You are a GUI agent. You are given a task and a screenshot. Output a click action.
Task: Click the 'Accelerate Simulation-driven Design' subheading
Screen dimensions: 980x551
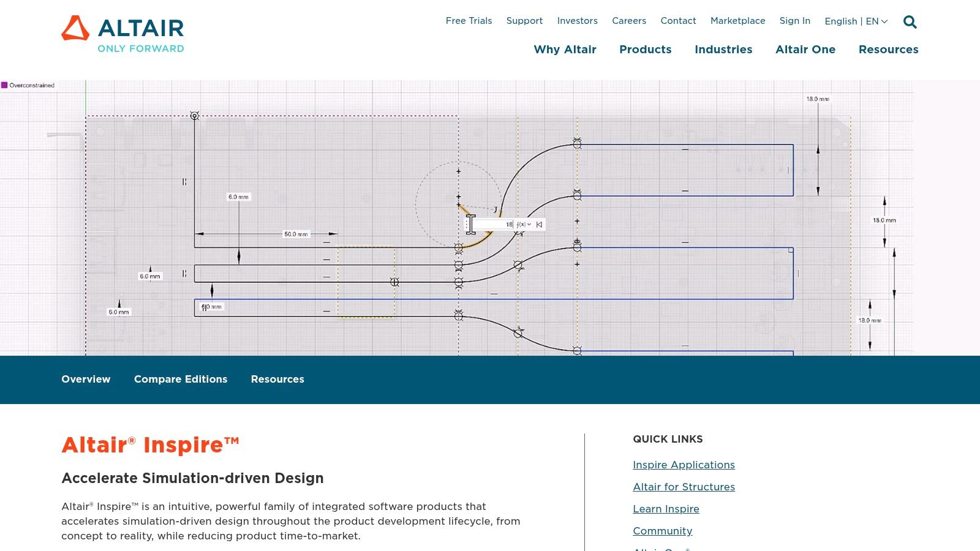click(192, 478)
